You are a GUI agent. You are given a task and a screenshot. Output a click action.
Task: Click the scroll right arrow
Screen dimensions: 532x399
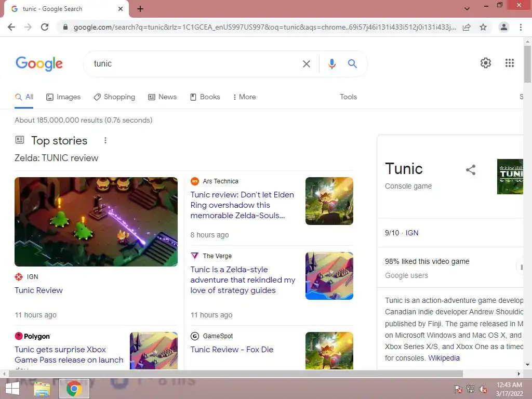point(518,374)
